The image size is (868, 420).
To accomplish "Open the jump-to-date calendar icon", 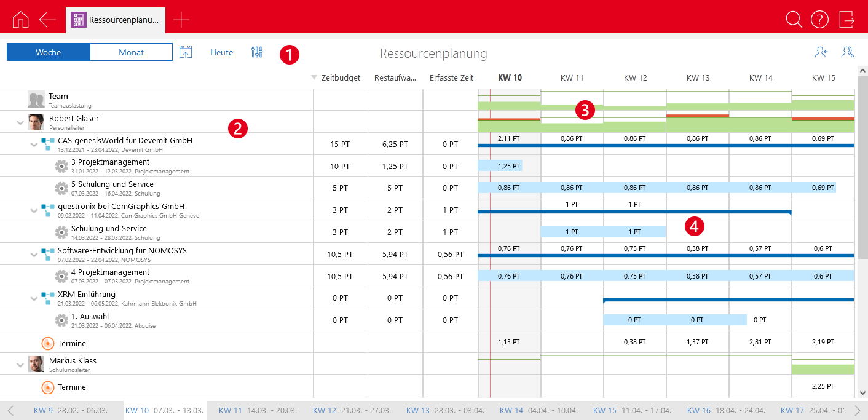I will [x=186, y=52].
